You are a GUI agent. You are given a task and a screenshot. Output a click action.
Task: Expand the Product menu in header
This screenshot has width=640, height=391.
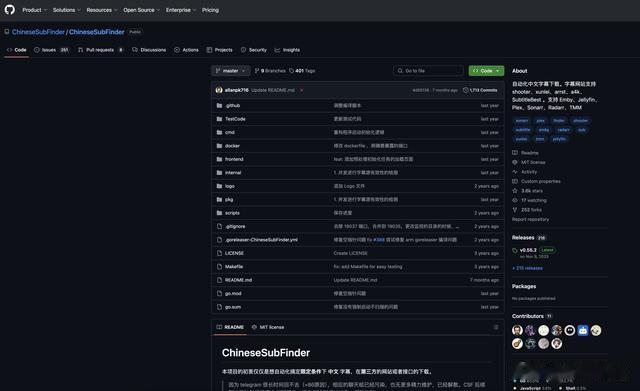pyautogui.click(x=34, y=10)
